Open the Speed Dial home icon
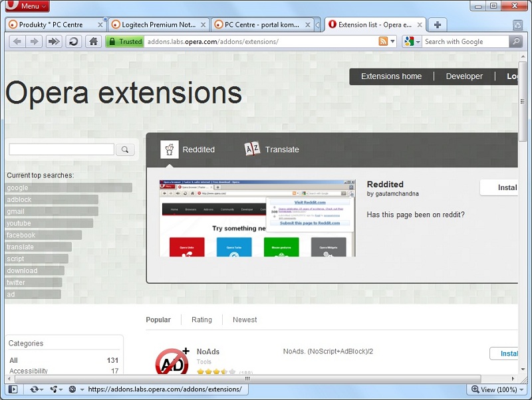 (x=93, y=41)
